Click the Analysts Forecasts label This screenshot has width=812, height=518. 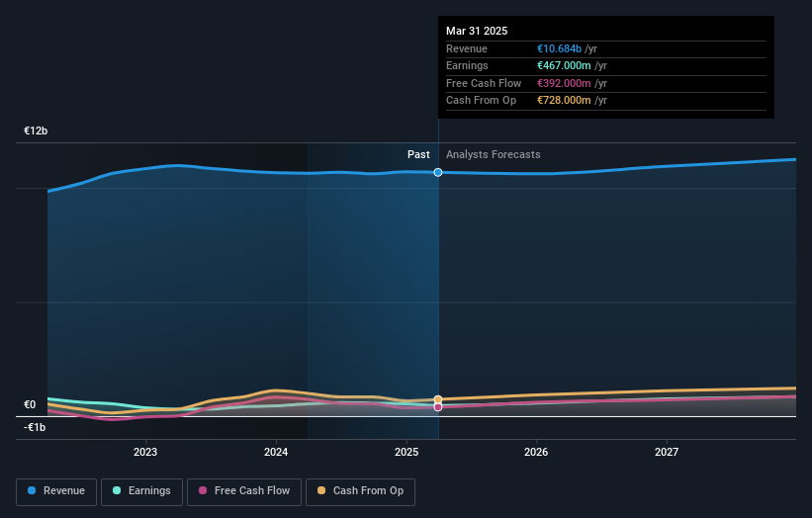click(x=493, y=154)
